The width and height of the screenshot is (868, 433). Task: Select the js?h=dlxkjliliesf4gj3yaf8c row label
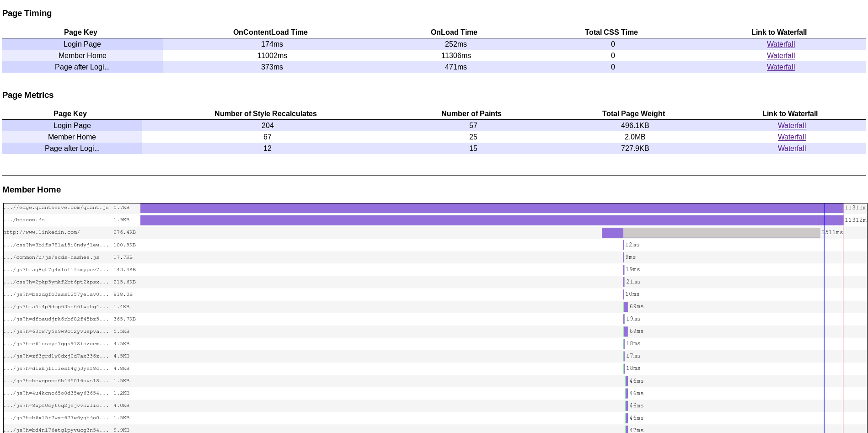(x=56, y=369)
